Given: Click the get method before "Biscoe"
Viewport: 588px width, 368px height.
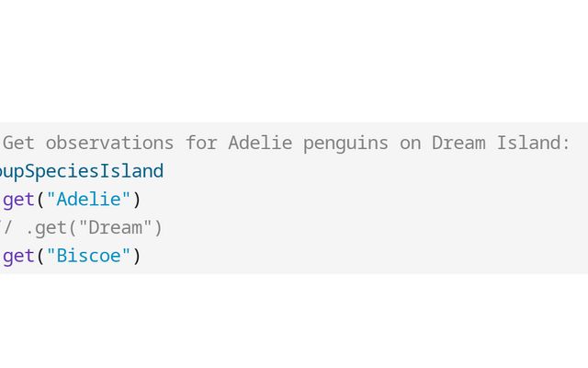Looking at the screenshot, I should tap(18, 258).
